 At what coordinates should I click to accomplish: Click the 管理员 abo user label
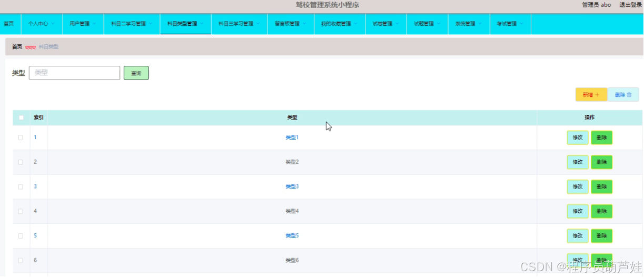click(x=597, y=5)
